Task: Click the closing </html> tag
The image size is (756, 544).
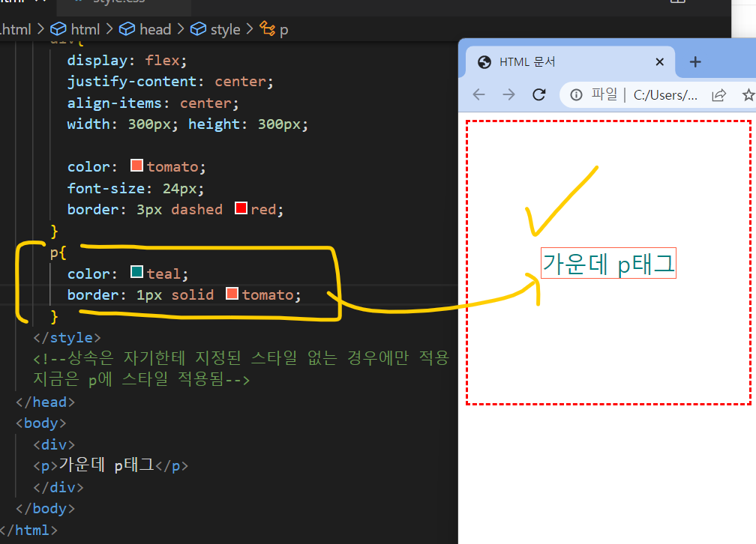Action: coord(28,530)
